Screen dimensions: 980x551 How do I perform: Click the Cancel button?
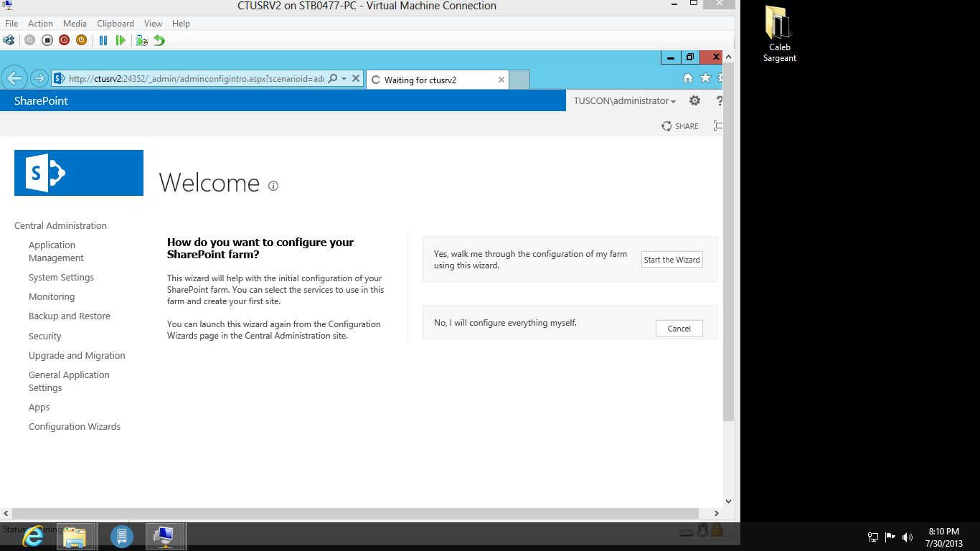click(x=679, y=329)
